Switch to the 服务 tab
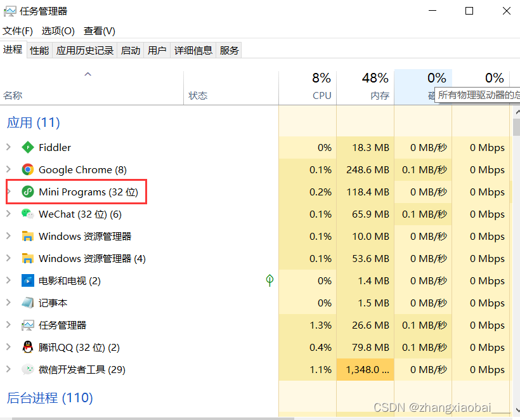The height and width of the screenshot is (420, 520). click(229, 50)
